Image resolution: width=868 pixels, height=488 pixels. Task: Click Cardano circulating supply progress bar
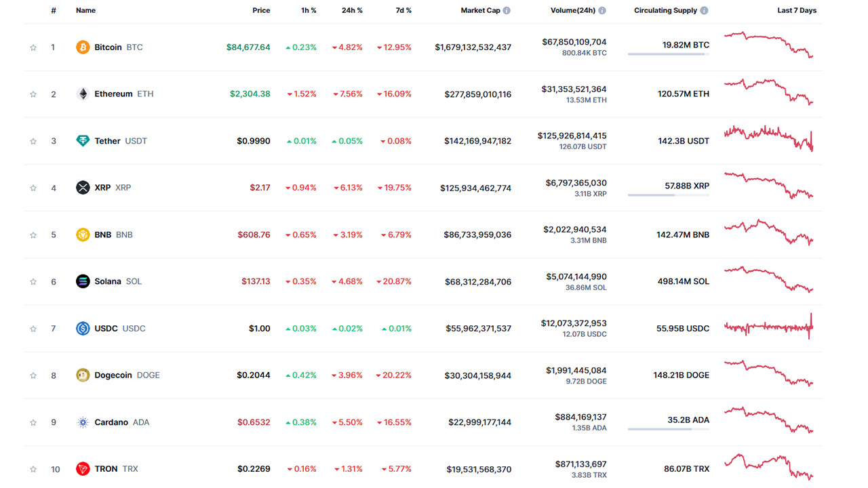click(x=669, y=429)
